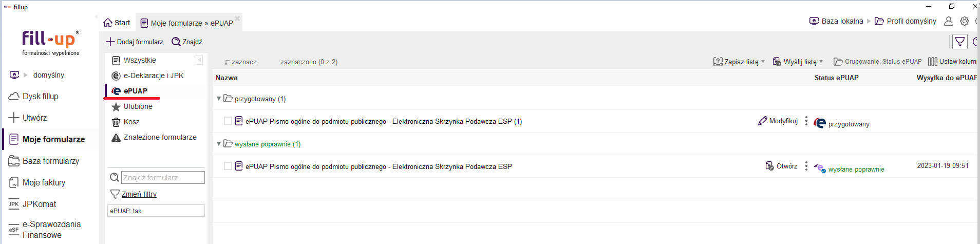Switch to the Start tab

click(x=117, y=23)
